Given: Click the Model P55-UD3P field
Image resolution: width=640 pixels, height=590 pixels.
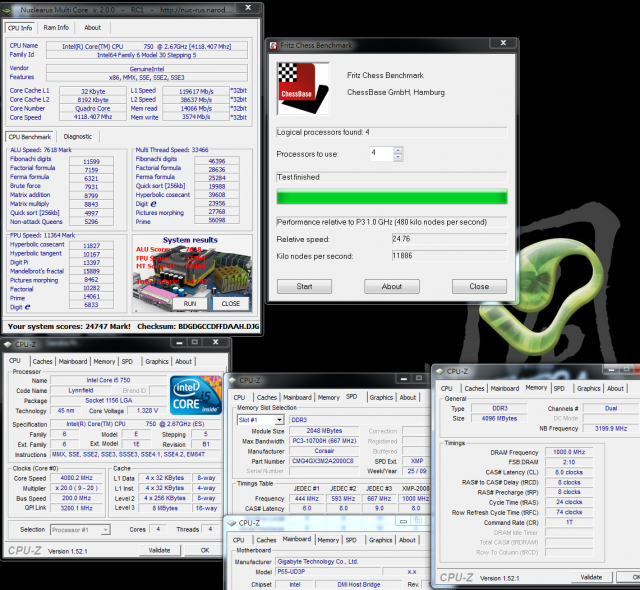Looking at the screenshot, I should [329, 572].
